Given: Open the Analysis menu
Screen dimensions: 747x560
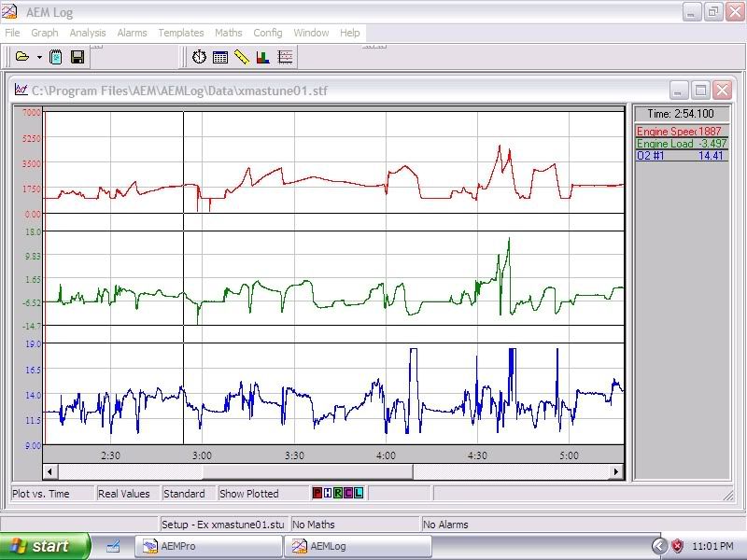Looking at the screenshot, I should pos(88,33).
